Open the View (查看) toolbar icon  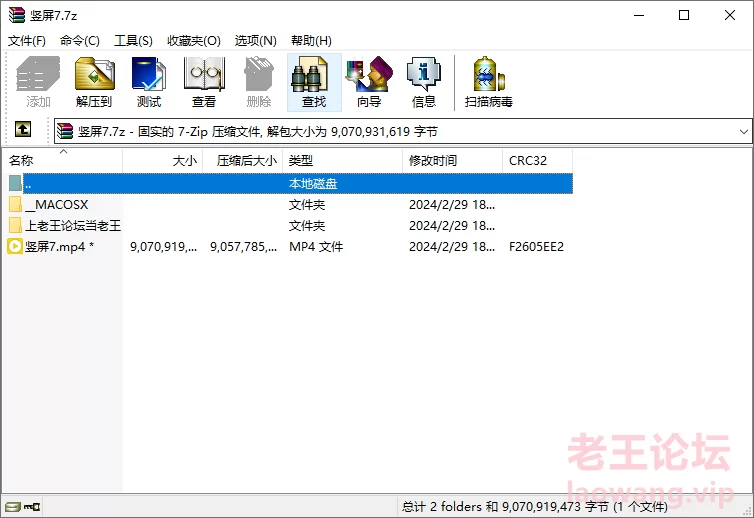pyautogui.click(x=204, y=82)
